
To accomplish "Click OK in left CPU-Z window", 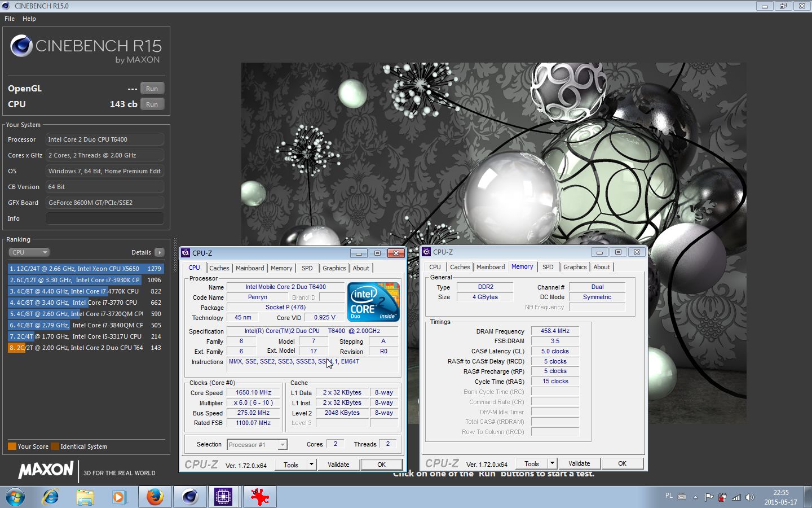I will coord(381,465).
